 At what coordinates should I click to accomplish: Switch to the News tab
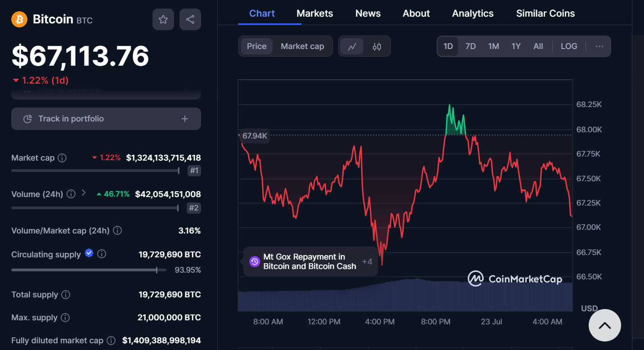tap(368, 13)
